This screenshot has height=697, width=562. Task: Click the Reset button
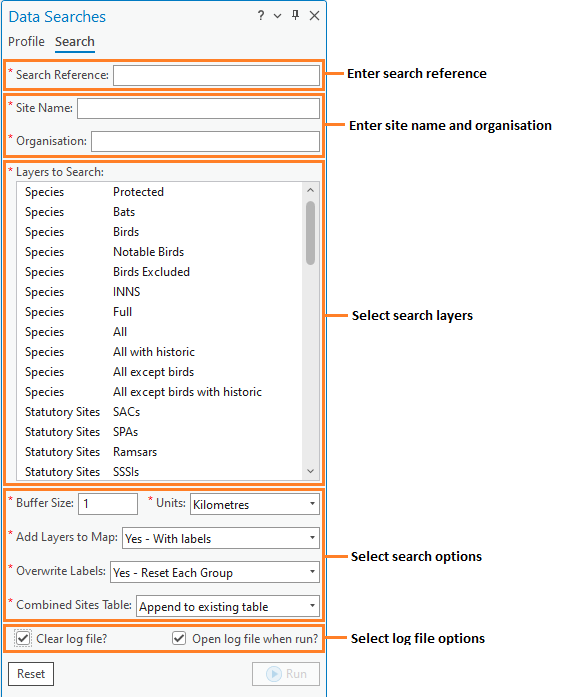31,674
